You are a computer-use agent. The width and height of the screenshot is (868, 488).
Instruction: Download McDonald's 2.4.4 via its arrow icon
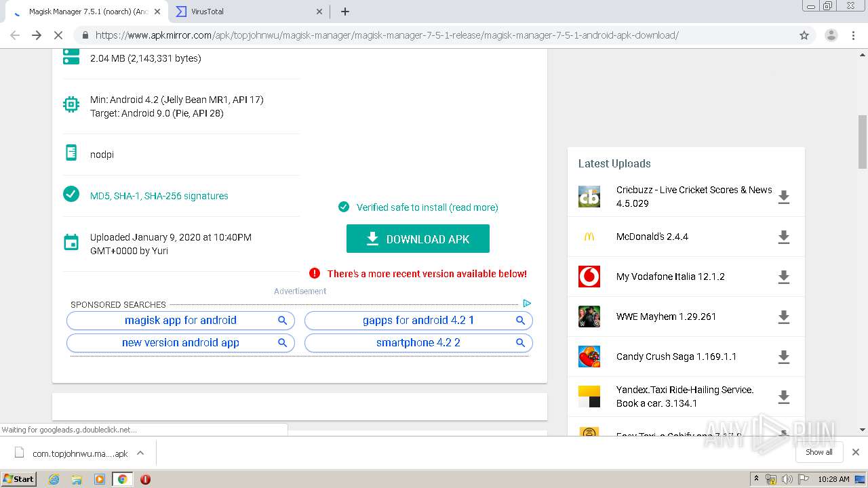[x=784, y=237]
